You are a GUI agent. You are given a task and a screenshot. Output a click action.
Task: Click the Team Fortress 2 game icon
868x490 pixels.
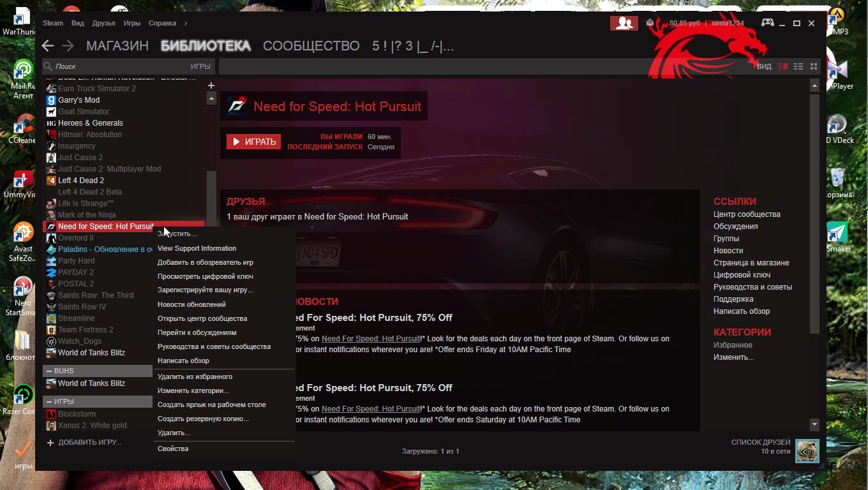(x=52, y=330)
